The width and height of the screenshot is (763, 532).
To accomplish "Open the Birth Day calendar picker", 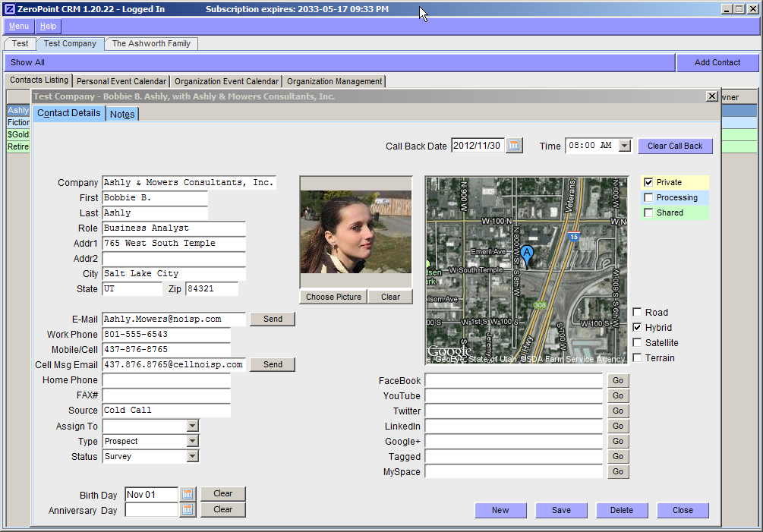I will pyautogui.click(x=188, y=494).
